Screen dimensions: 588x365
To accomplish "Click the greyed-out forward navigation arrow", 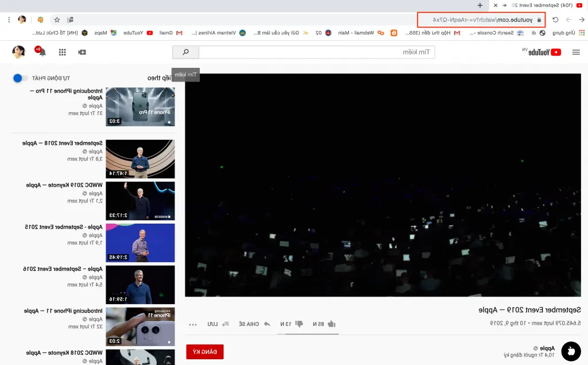I will point(568,20).
